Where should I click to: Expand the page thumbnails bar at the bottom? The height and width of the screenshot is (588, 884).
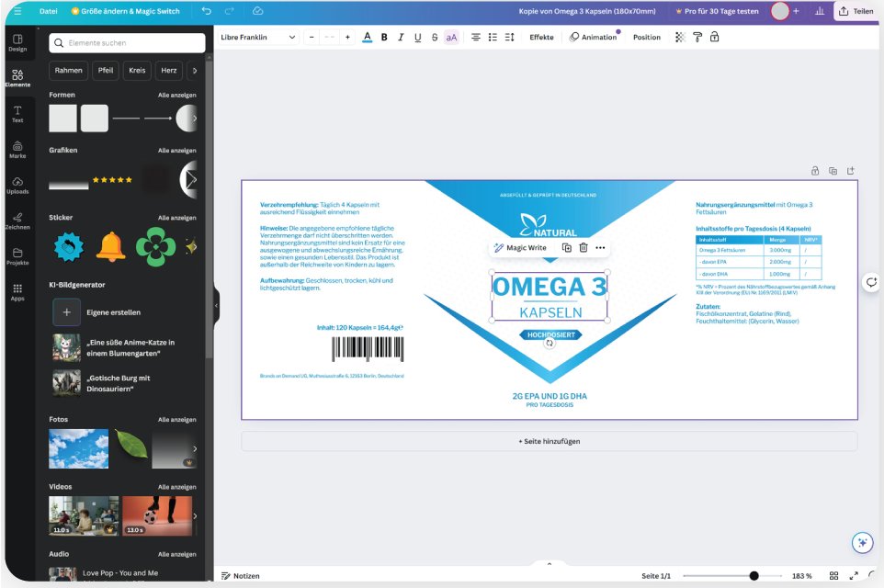tap(549, 563)
